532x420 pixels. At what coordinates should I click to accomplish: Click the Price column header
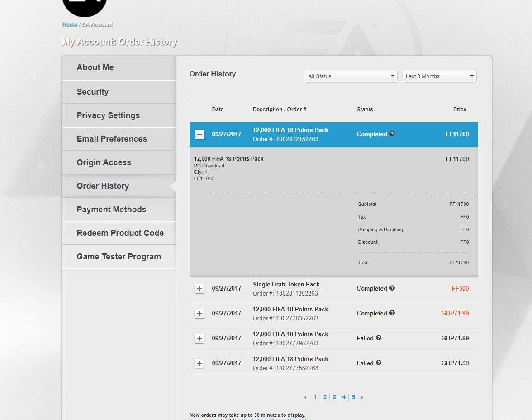tap(460, 110)
